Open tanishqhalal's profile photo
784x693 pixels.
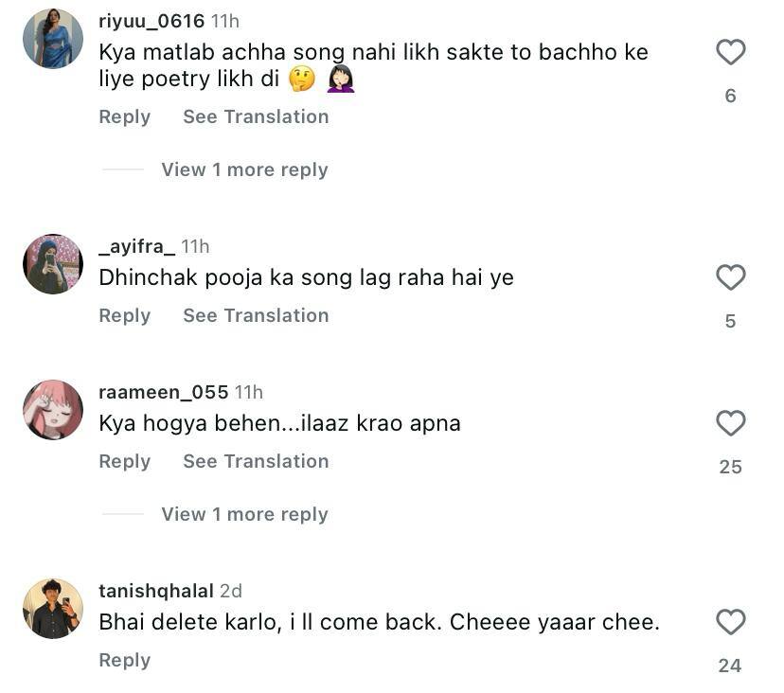tap(53, 609)
